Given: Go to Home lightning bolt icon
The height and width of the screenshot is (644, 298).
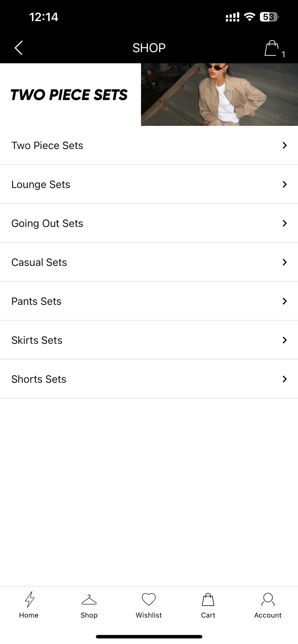Looking at the screenshot, I should click(x=29, y=599).
